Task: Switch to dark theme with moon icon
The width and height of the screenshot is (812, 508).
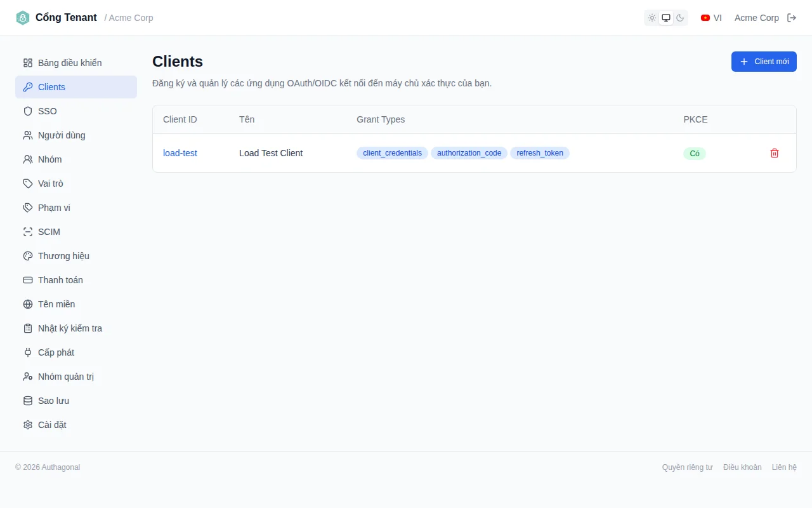Action: (x=680, y=18)
